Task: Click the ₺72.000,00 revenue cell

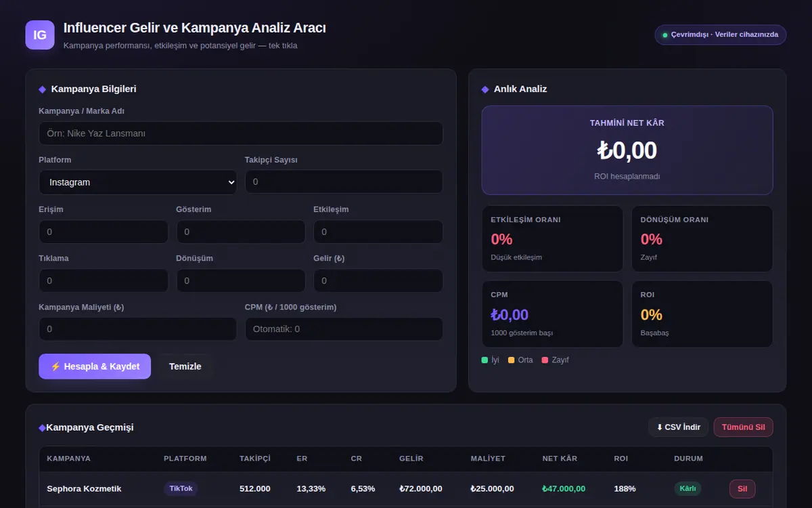Action: pos(421,489)
